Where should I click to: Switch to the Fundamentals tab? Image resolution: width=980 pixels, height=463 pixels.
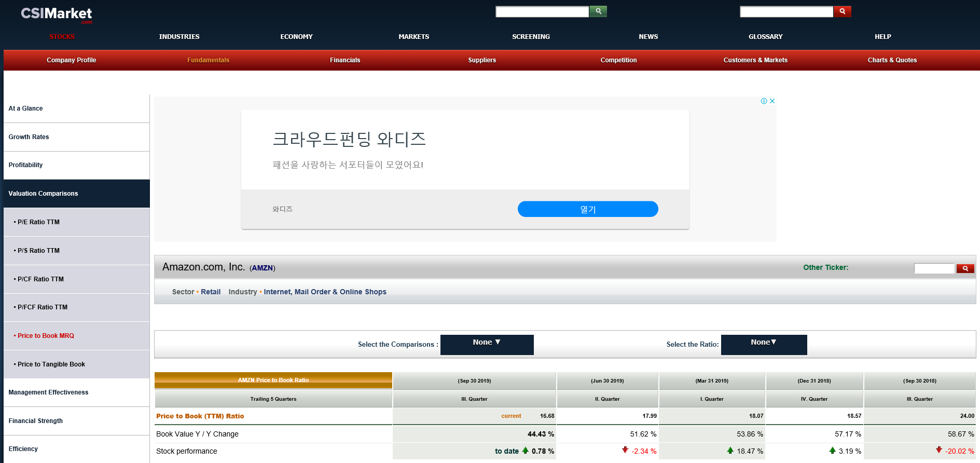pos(208,60)
